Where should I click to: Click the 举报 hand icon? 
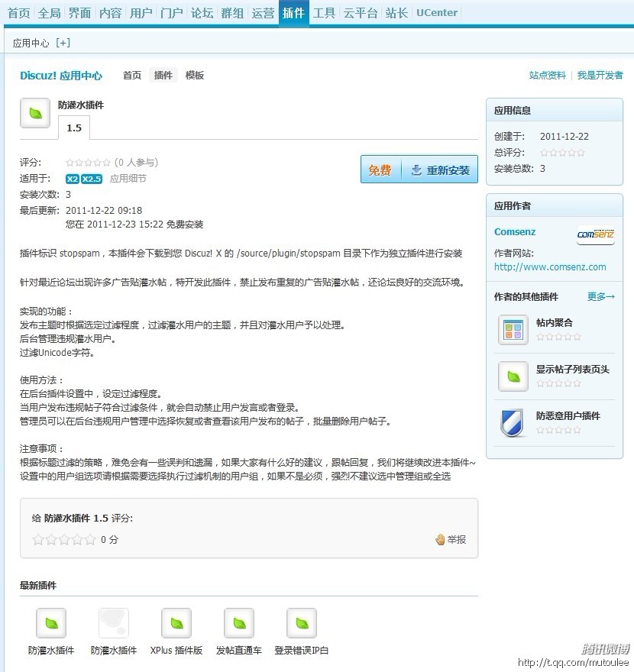tap(440, 540)
